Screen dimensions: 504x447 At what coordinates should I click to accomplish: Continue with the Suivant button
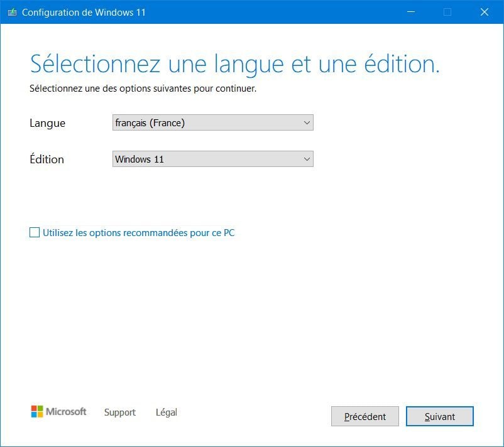pyautogui.click(x=439, y=416)
